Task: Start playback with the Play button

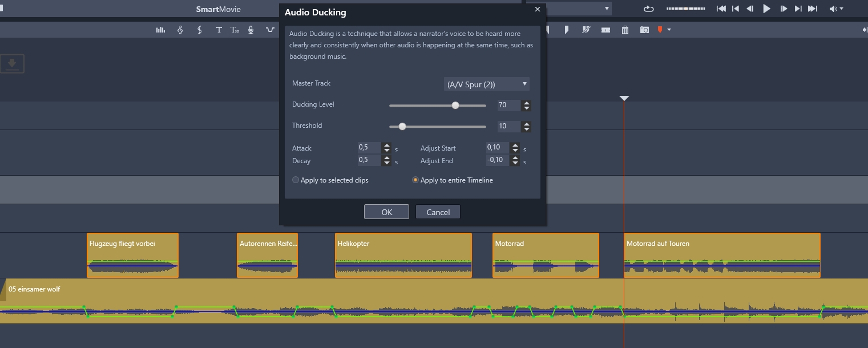Action: 767,9
